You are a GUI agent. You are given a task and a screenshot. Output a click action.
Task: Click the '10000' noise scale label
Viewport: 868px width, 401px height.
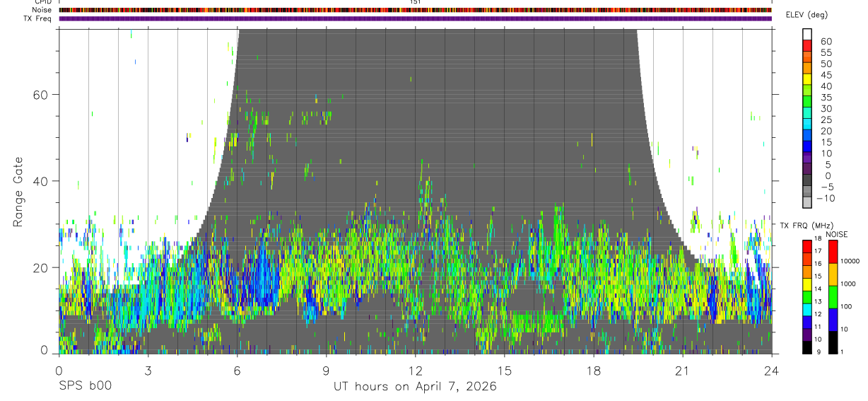[x=851, y=261]
